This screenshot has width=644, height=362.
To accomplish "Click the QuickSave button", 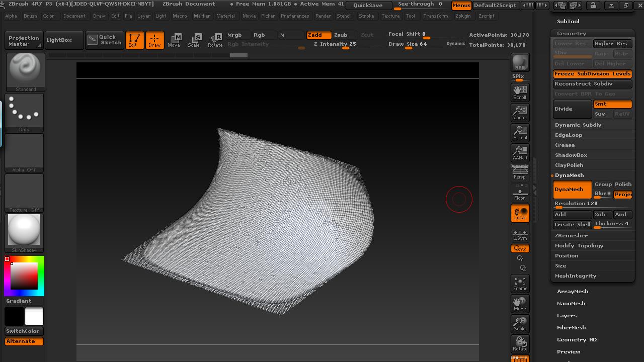I will (368, 5).
